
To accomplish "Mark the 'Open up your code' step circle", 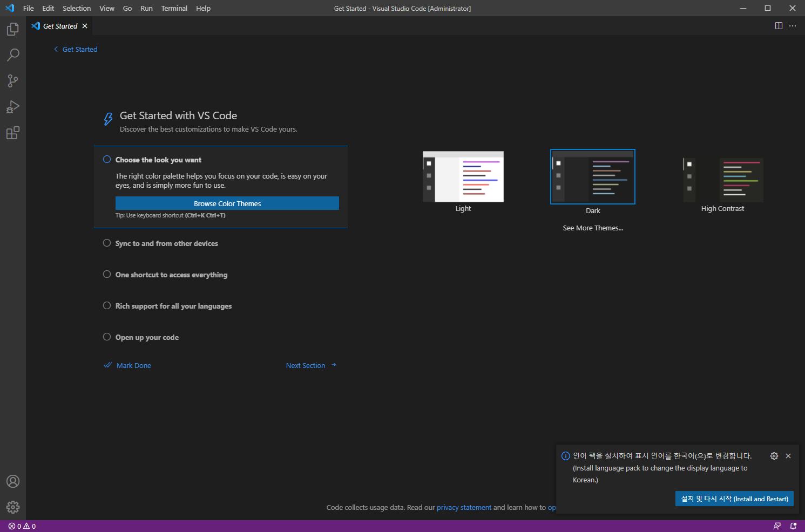I will [x=107, y=337].
